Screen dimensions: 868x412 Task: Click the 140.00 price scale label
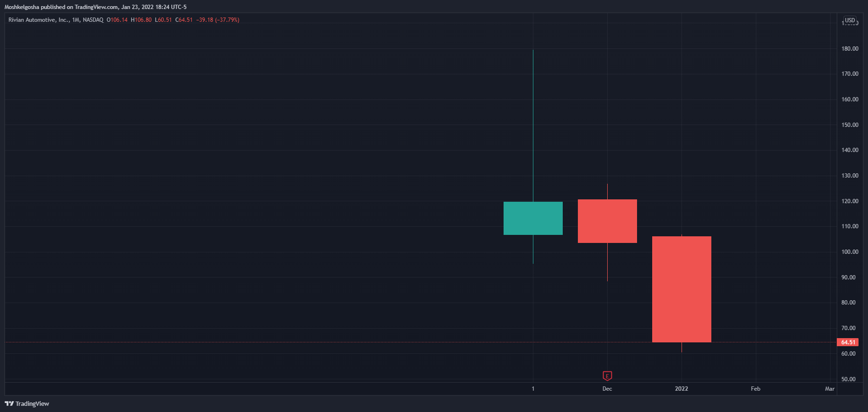coord(850,150)
